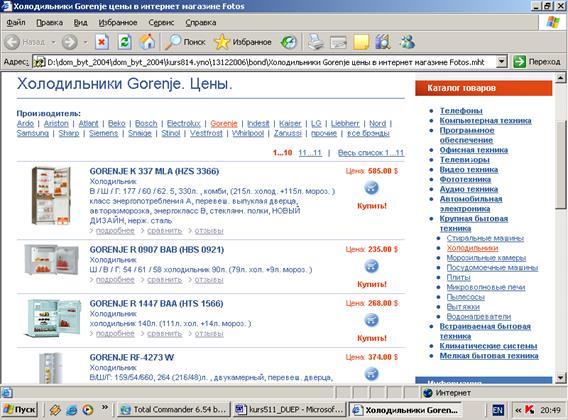Screen dimensions: 568x420
Task: Click Купить! for GORENJE R 1447 BAA
Action: click(372, 338)
